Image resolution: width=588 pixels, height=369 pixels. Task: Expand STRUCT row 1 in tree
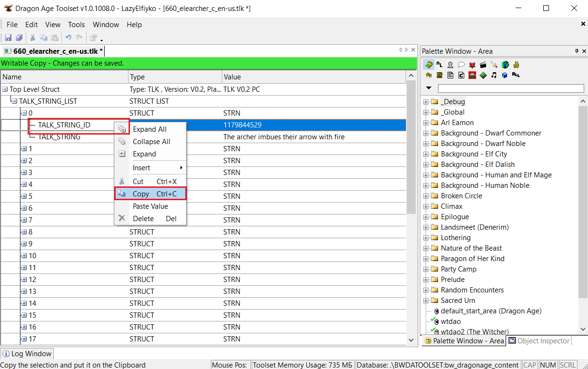coord(24,149)
